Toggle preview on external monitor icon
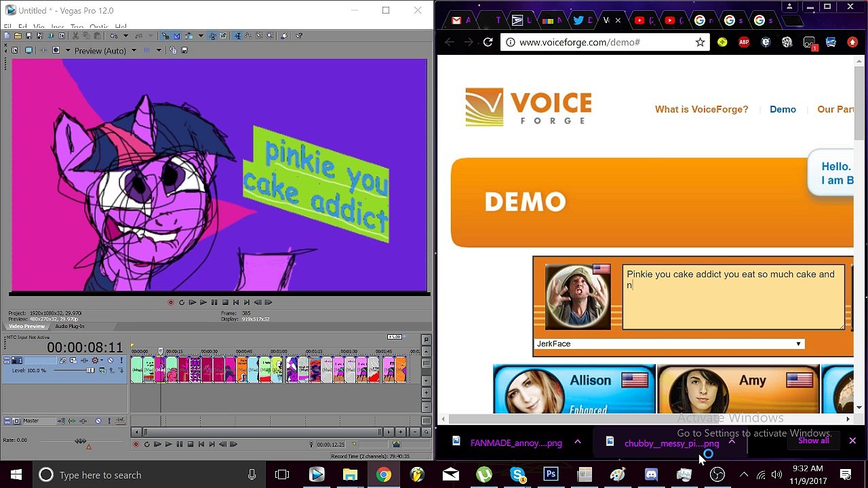The width and height of the screenshot is (868, 488). 28,50
